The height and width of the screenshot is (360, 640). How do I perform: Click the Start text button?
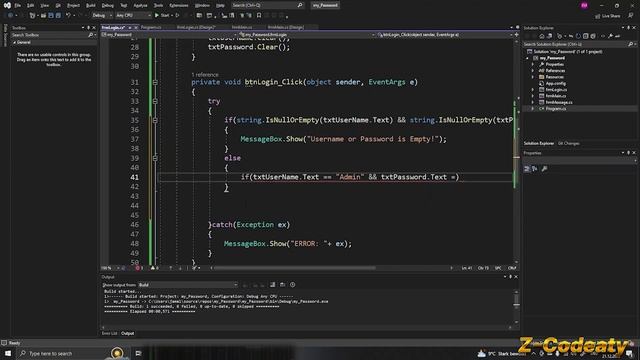tap(165, 16)
